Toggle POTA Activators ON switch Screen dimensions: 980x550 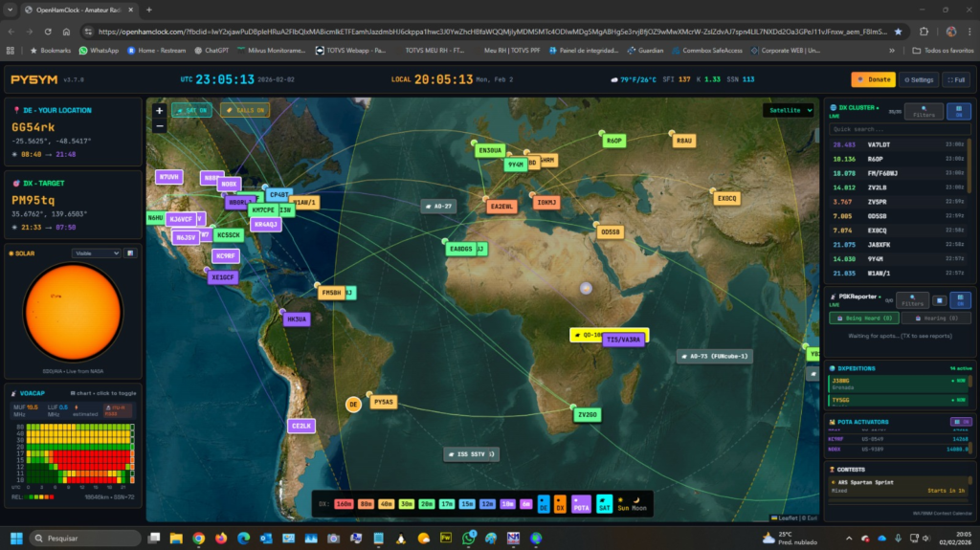pyautogui.click(x=959, y=421)
